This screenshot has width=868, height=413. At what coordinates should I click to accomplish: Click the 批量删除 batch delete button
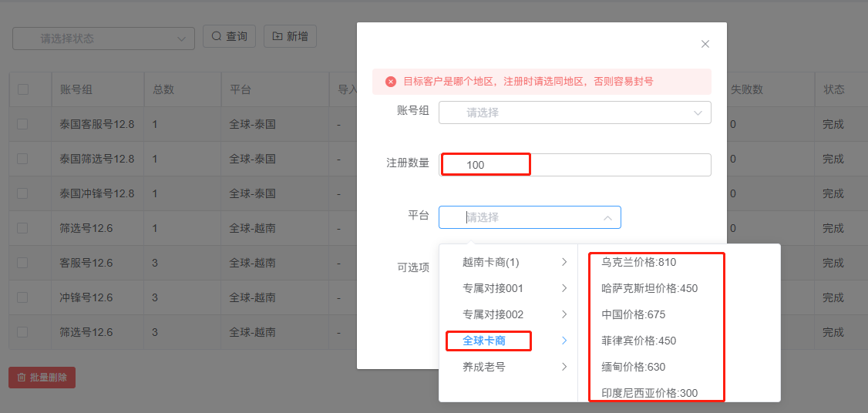pos(42,378)
